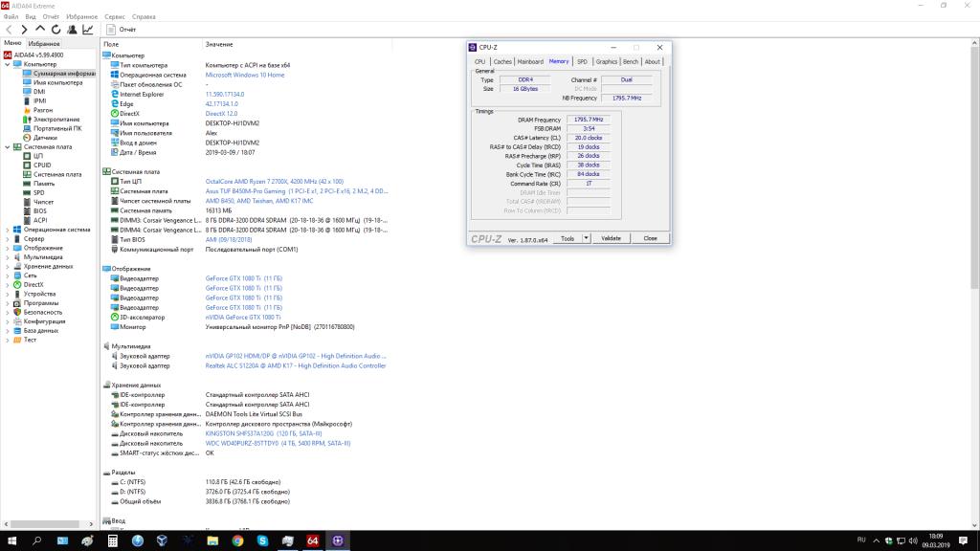Open the CPU tab in CPU-Z
This screenshot has width=980, height=551.
click(x=479, y=62)
